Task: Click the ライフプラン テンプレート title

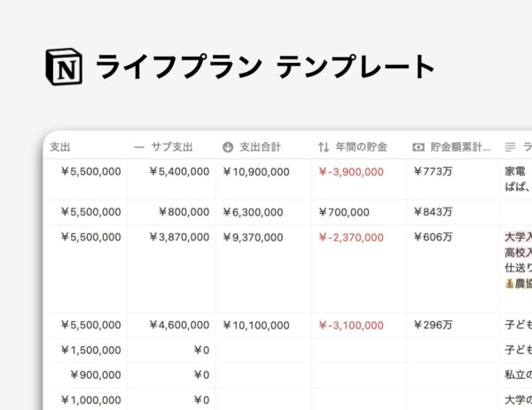Action: [265, 67]
